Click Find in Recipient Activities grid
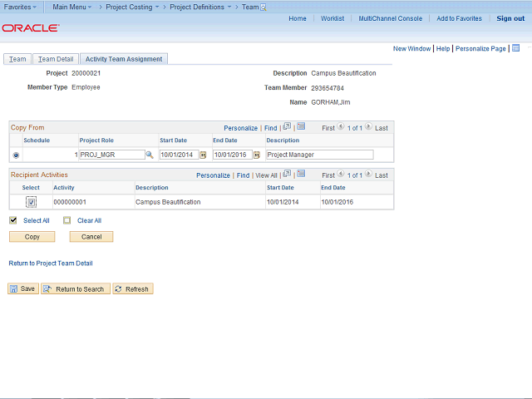The height and width of the screenshot is (399, 532). coord(243,175)
